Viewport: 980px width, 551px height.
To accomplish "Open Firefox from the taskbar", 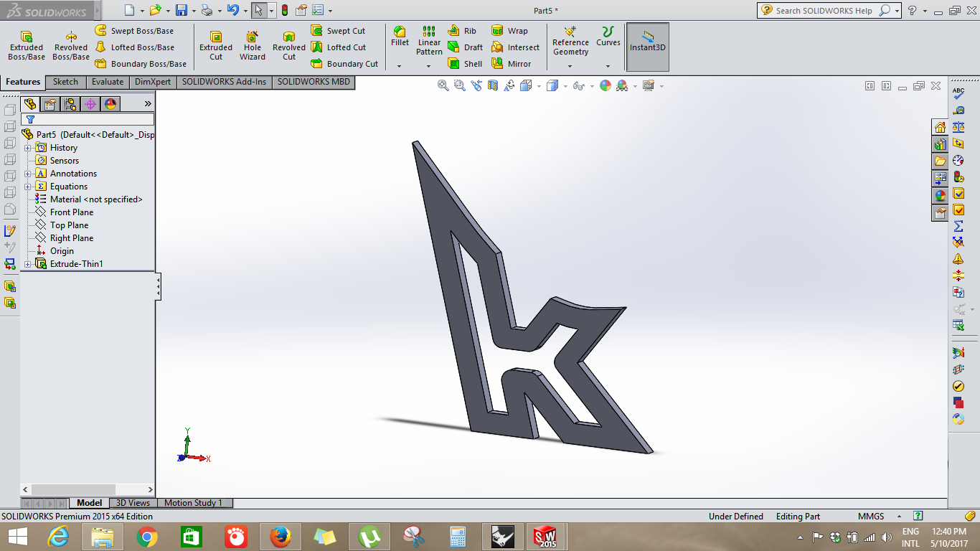I will [281, 536].
